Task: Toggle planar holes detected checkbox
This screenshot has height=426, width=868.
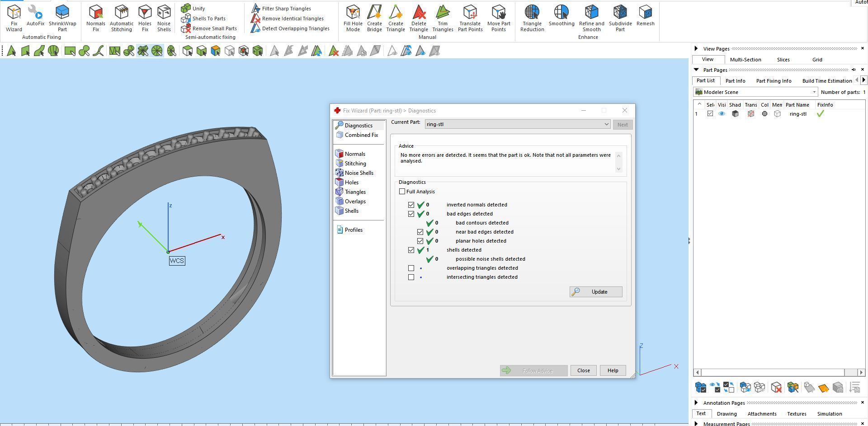Action: click(x=420, y=241)
